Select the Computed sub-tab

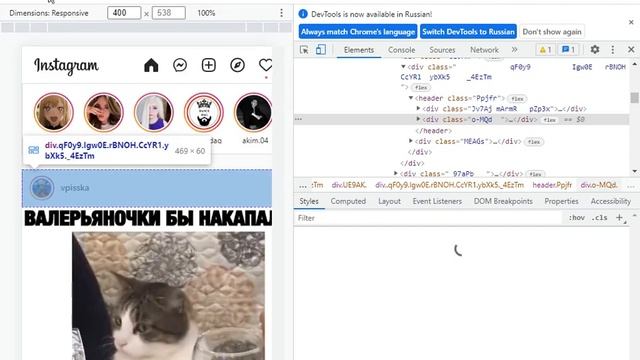(x=348, y=201)
